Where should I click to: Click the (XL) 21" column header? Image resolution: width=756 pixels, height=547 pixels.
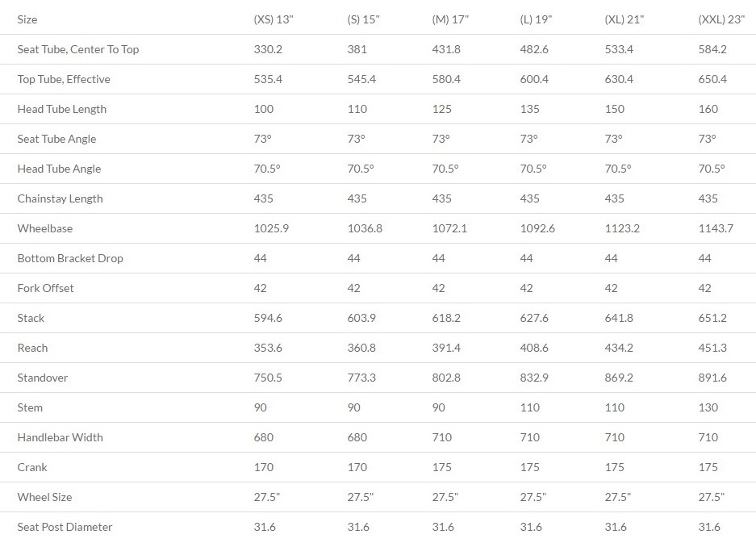(x=624, y=19)
